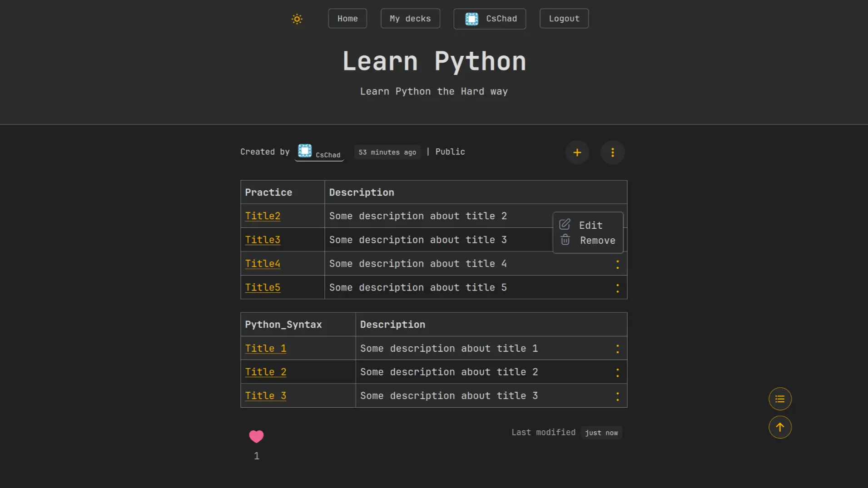Click 'Learn Python the Hard way' subtitle
868x488 pixels.
tap(434, 91)
